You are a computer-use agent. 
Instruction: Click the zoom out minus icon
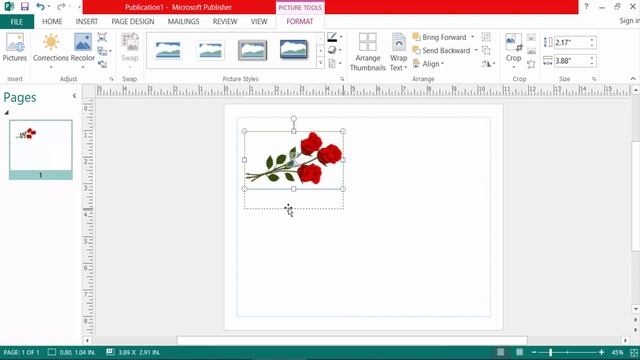[534, 352]
